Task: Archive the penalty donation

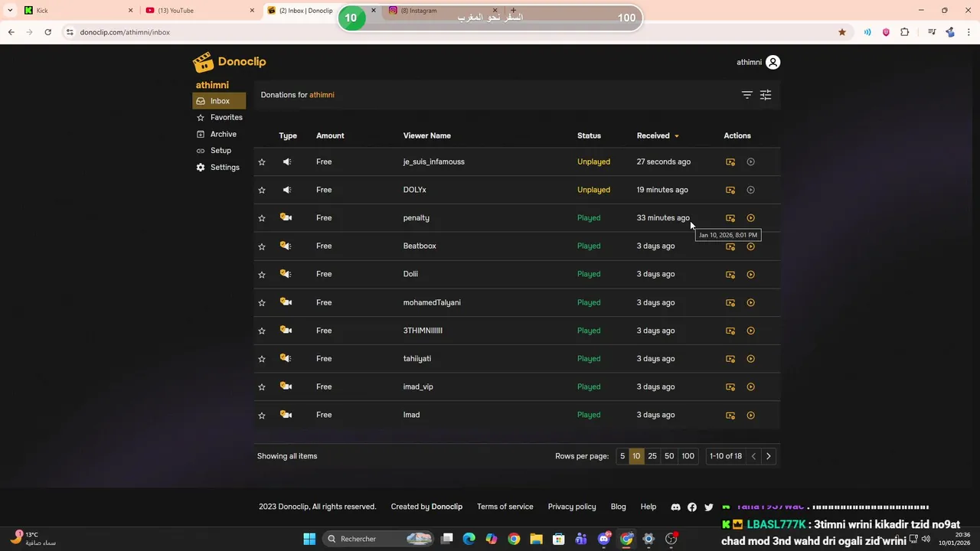Action: click(730, 218)
